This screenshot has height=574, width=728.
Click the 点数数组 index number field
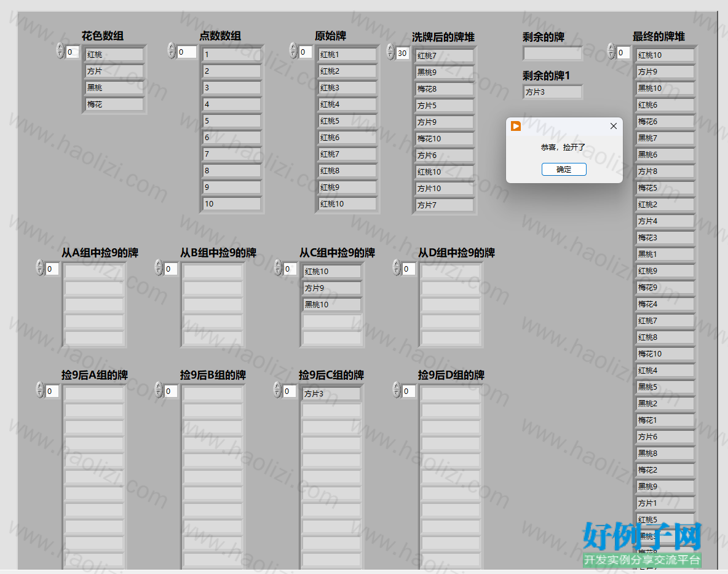point(187,52)
